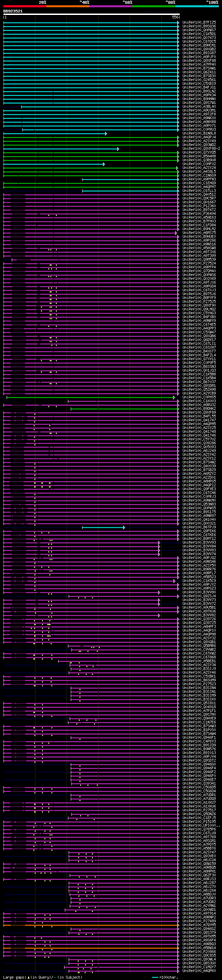Open the UniRef100_B9SQ36 hit label

(199, 26)
